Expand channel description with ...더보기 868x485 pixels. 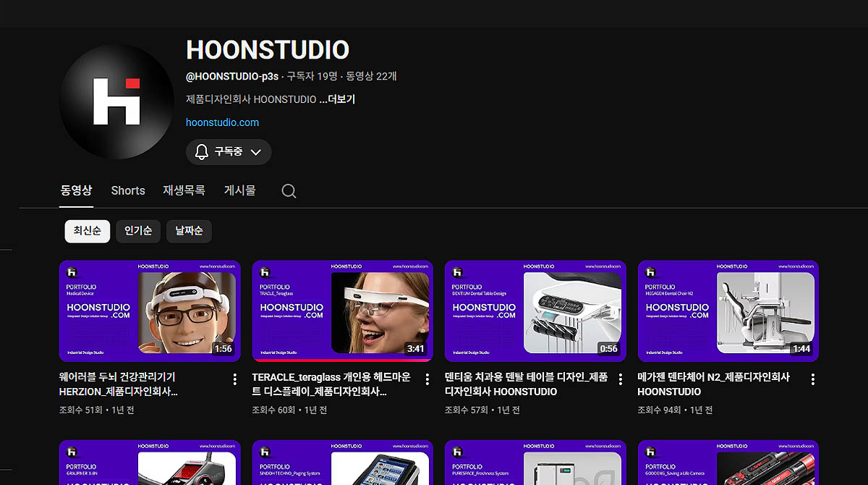coord(337,99)
